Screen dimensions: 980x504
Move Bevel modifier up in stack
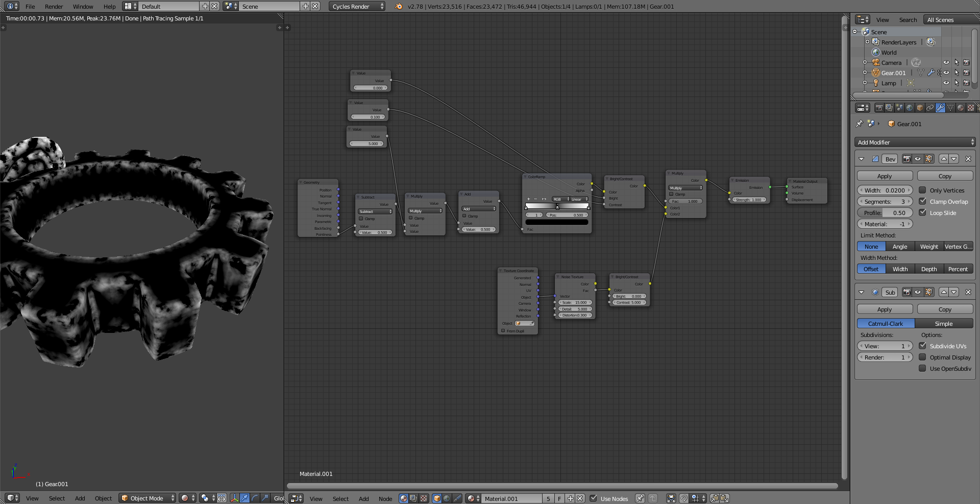click(944, 159)
